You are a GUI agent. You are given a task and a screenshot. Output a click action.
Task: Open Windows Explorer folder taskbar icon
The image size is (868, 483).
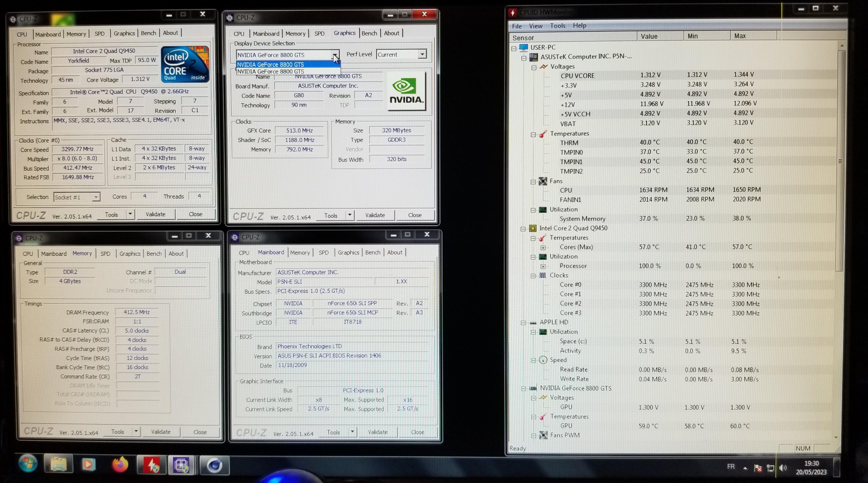coord(59,465)
